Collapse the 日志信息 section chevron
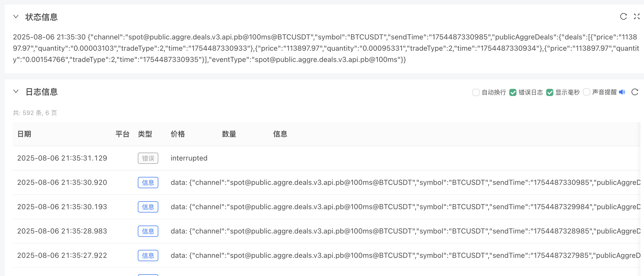Screen dimensions: 644x276 (16, 92)
